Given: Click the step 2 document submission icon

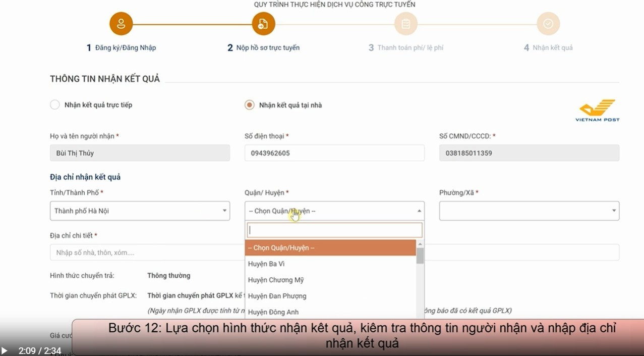Looking at the screenshot, I should click(x=264, y=23).
